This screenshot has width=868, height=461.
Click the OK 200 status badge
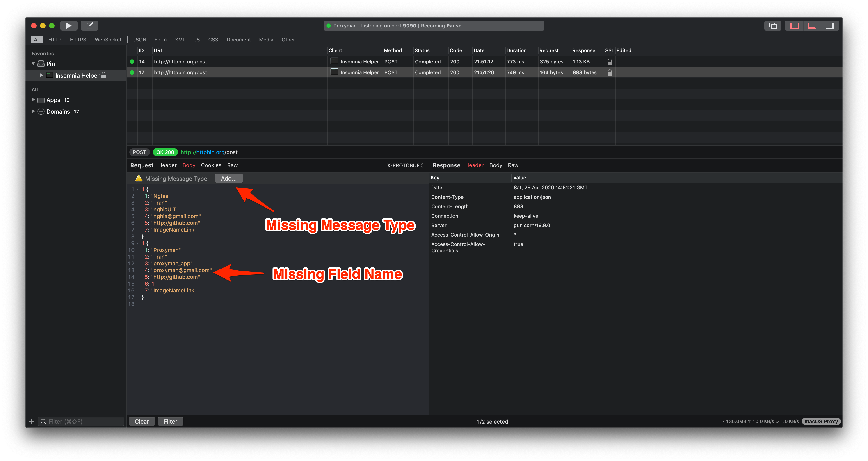pos(165,152)
